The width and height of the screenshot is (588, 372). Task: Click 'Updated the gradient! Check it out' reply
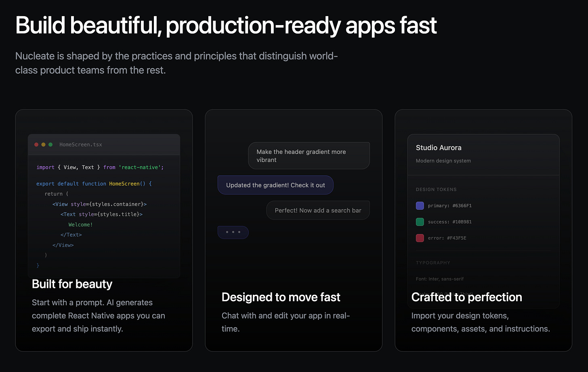[275, 185]
